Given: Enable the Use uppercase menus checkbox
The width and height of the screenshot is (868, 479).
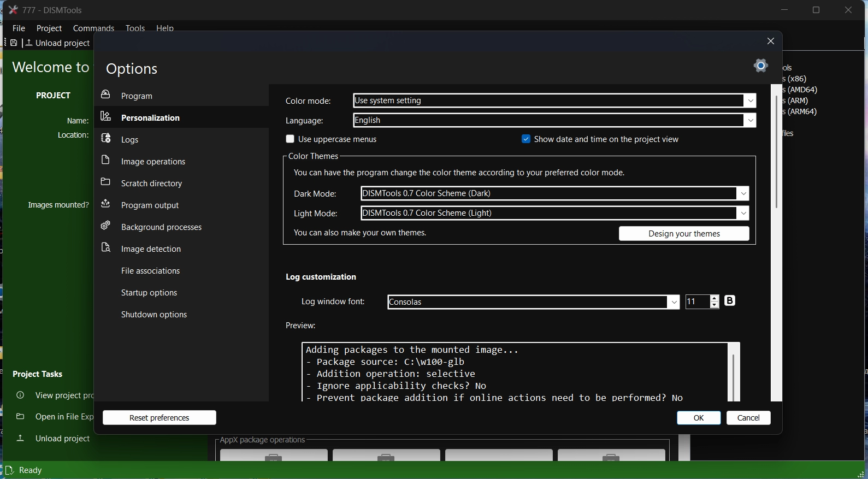Looking at the screenshot, I should click(290, 139).
